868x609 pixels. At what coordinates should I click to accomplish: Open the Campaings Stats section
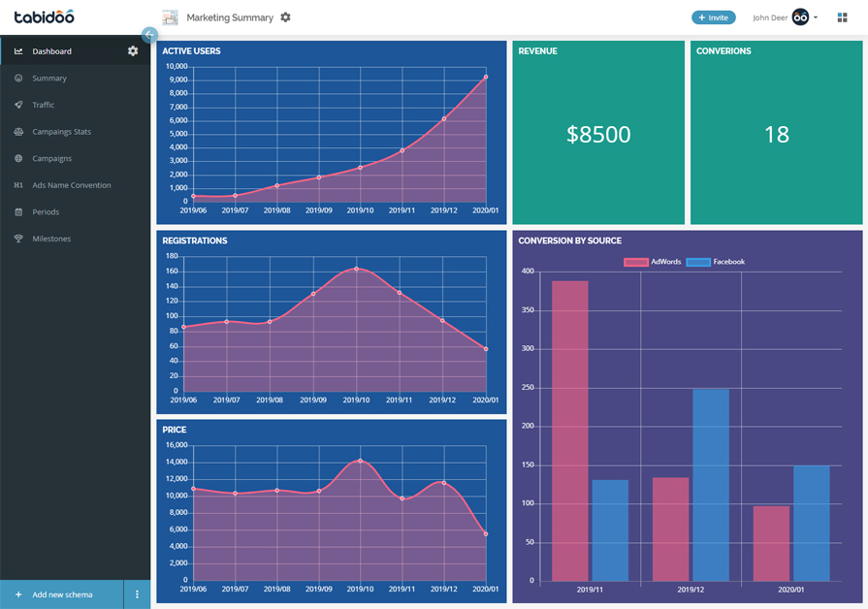pyautogui.click(x=61, y=131)
